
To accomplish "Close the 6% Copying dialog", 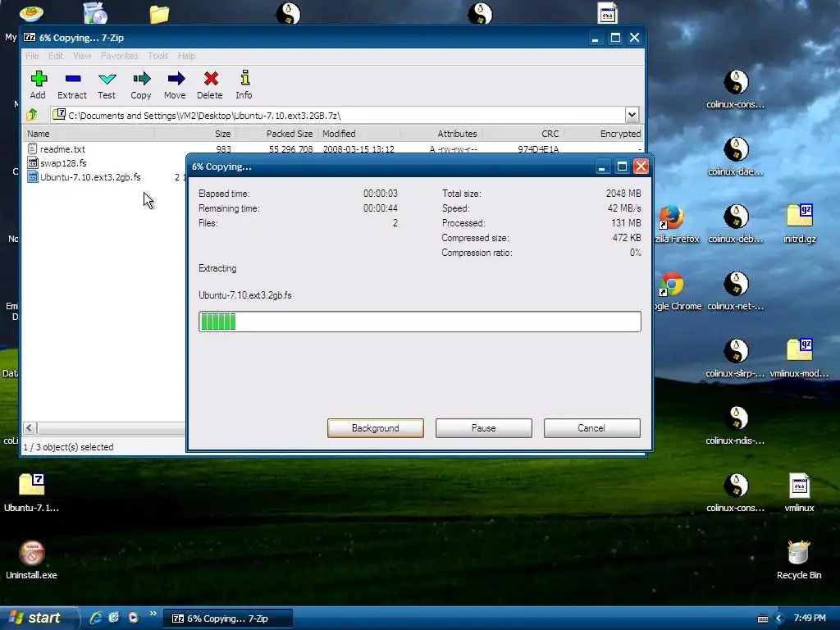I will pos(641,166).
